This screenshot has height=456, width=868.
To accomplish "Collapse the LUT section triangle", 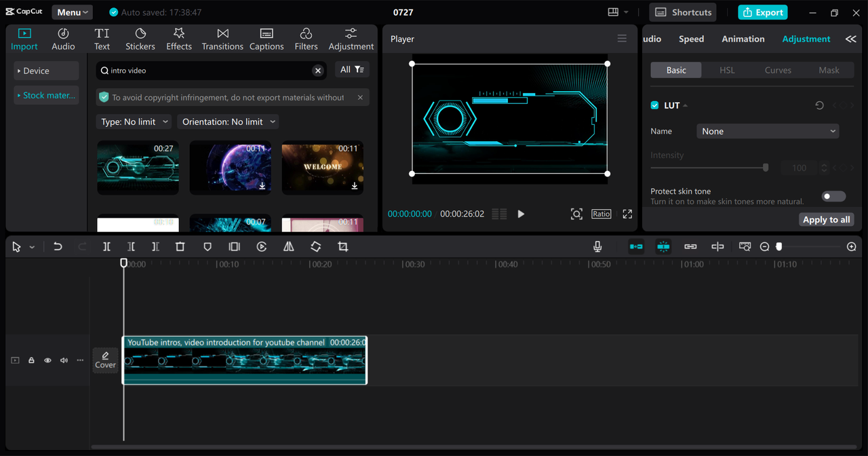I will click(686, 105).
